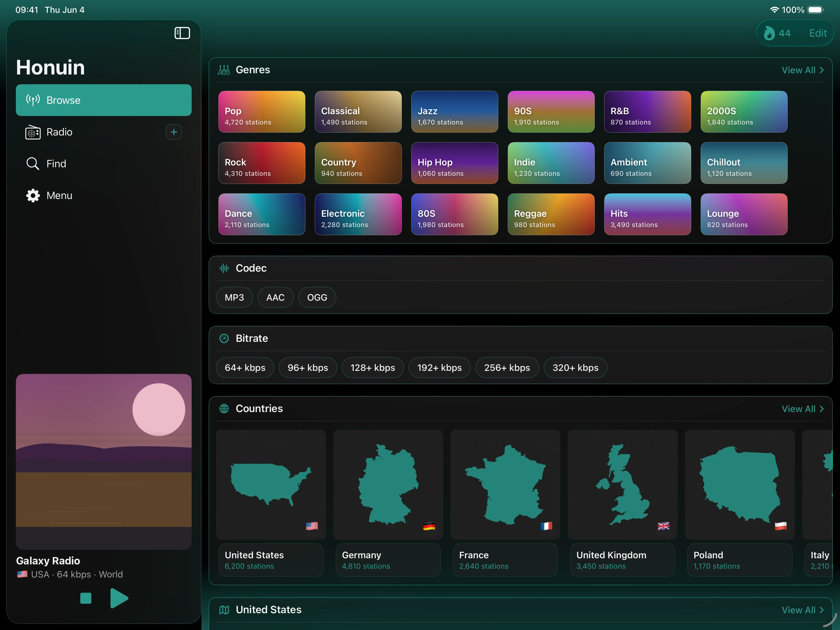Click the United States section map icon
Image resolution: width=840 pixels, height=630 pixels.
tap(224, 610)
